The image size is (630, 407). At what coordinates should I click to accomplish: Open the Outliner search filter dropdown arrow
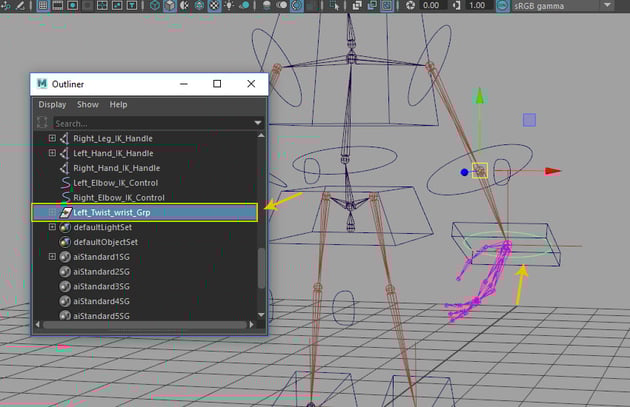[x=258, y=123]
